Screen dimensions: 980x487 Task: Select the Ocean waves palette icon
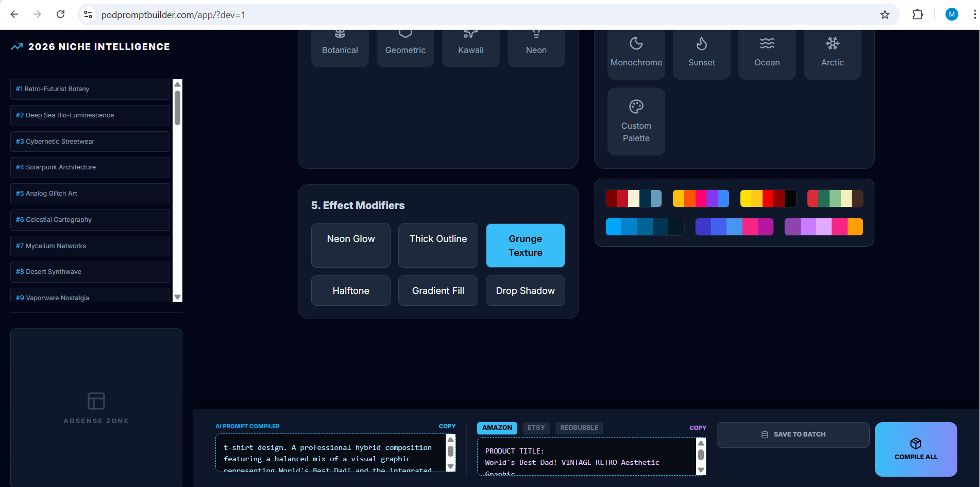pyautogui.click(x=767, y=44)
